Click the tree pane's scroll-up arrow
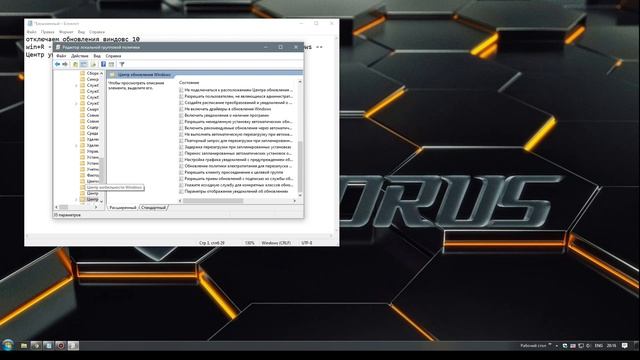 coord(102,73)
